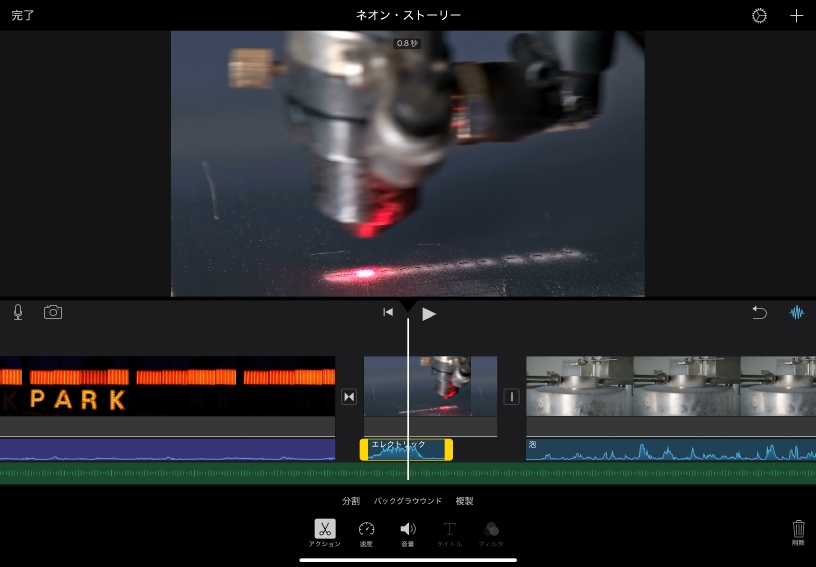Select the 泡 audio clip
Image resolution: width=816 pixels, height=567 pixels.
pos(670,450)
